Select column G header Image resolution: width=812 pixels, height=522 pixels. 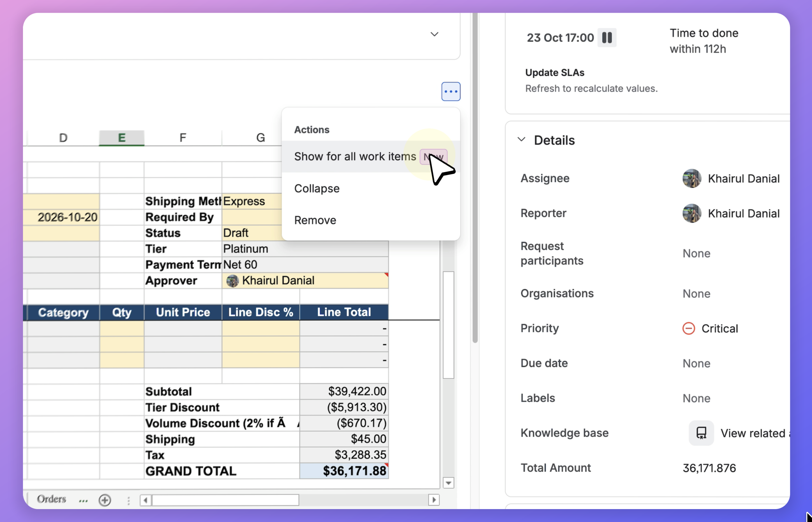point(260,138)
